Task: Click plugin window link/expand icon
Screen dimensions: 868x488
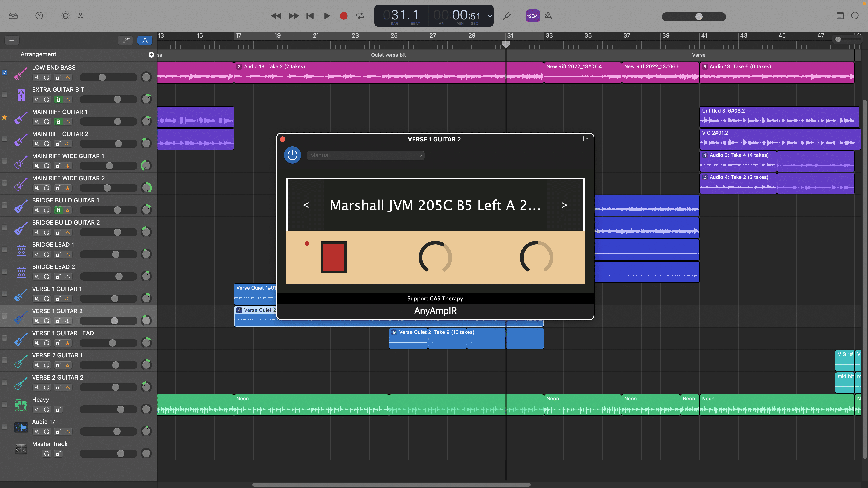Action: 586,139
